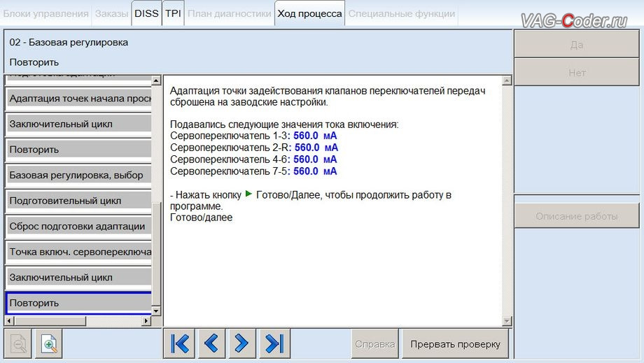The image size is (644, 363).
Task: Open the Заказы tab
Action: [x=112, y=13]
